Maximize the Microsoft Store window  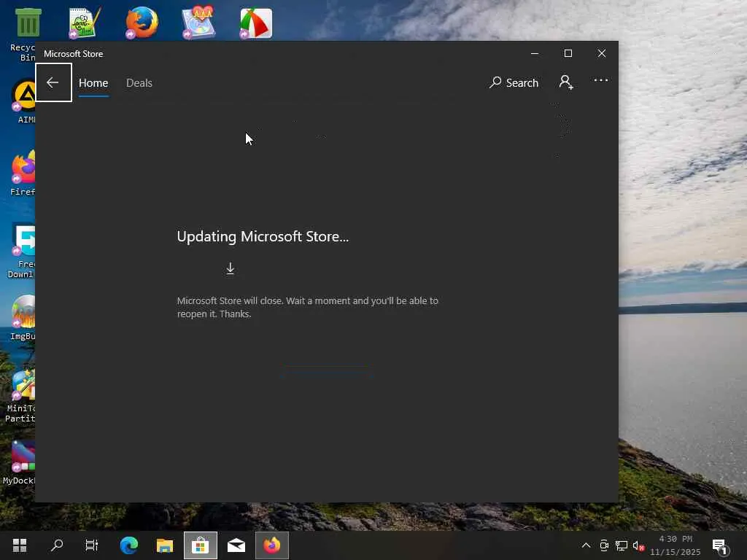(x=568, y=53)
